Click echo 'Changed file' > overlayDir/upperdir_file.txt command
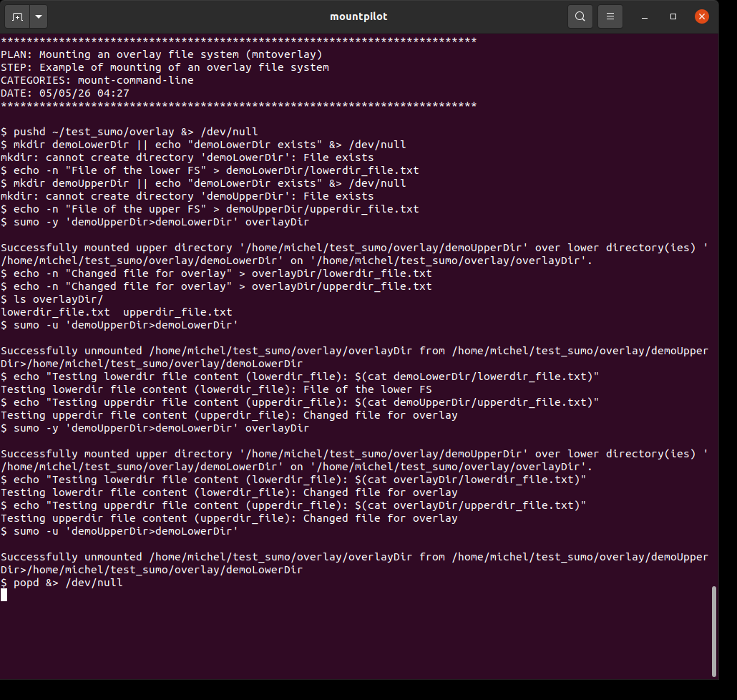The image size is (737, 700). 216,286
